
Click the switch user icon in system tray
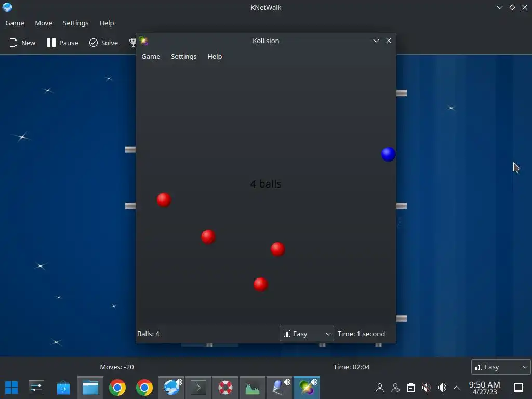[395, 388]
